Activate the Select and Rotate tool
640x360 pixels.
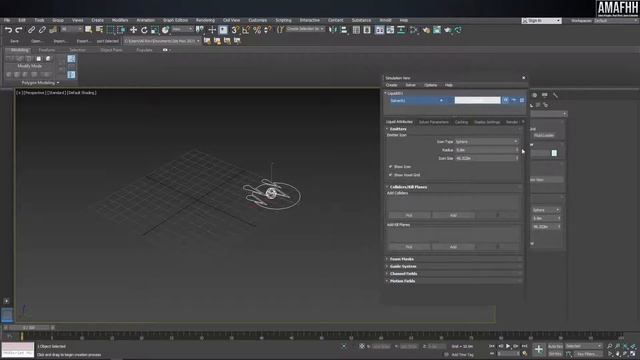click(144, 30)
